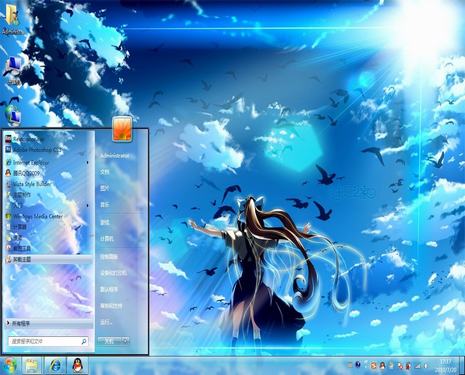
Task: Open the QQ penguin taskbar icon
Action: tap(78, 366)
